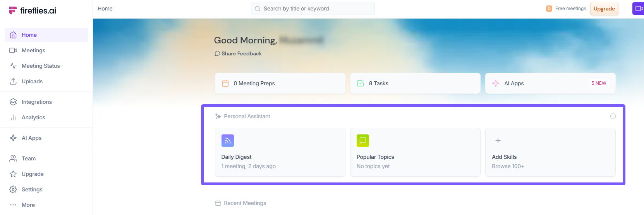
Task: Click the Popular Topics chat icon
Action: (x=363, y=141)
